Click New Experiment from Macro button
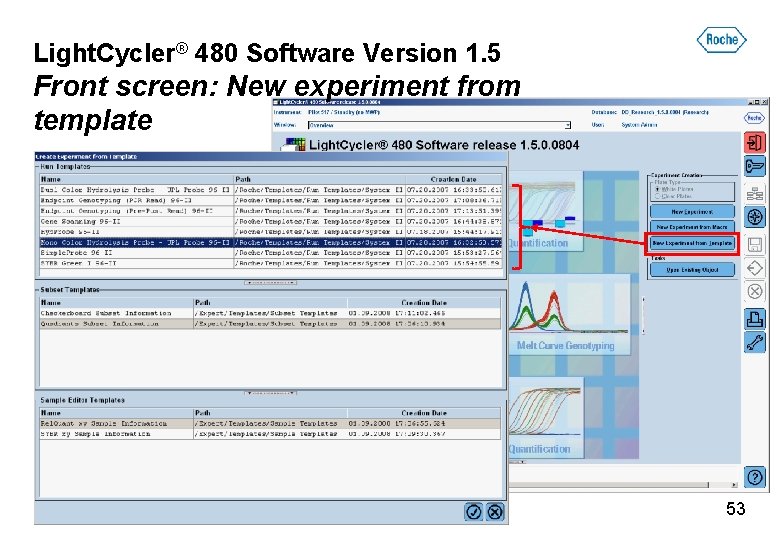Viewport: 780px width, 540px height. pos(692,227)
